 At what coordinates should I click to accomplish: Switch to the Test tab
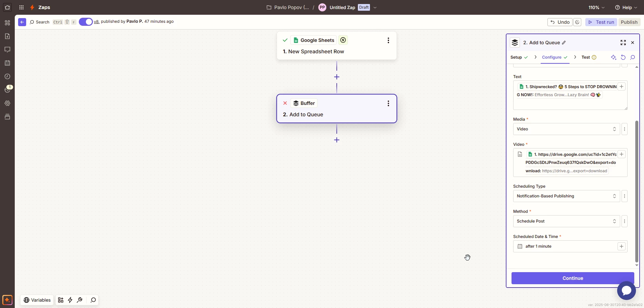[x=589, y=57]
